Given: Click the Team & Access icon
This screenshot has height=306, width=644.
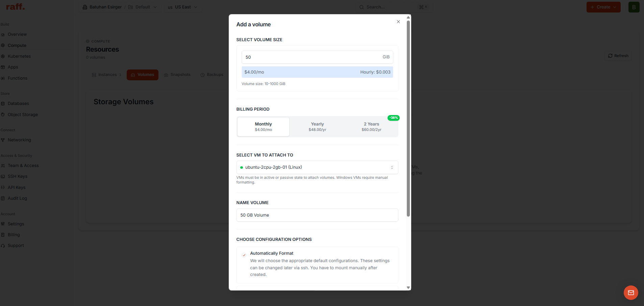Looking at the screenshot, I should 3,166.
